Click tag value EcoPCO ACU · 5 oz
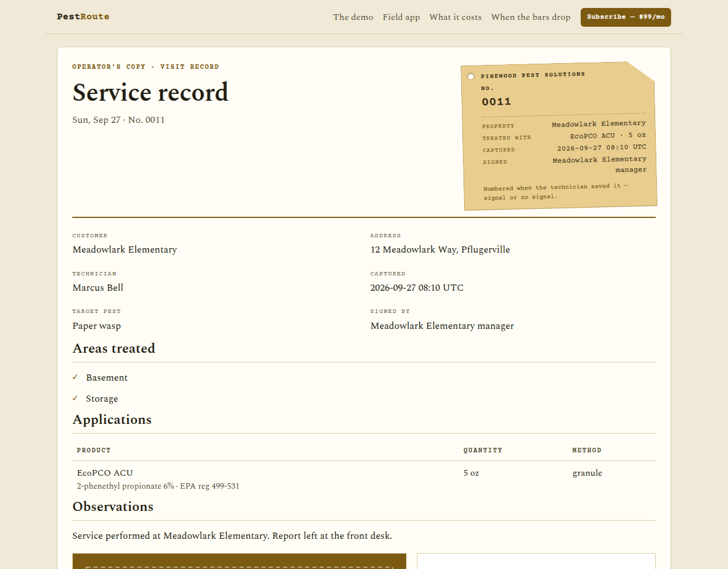 (608, 135)
